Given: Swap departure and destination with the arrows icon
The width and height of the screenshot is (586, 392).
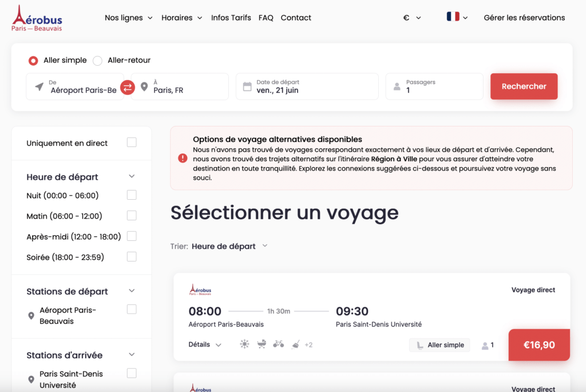Looking at the screenshot, I should click(128, 88).
